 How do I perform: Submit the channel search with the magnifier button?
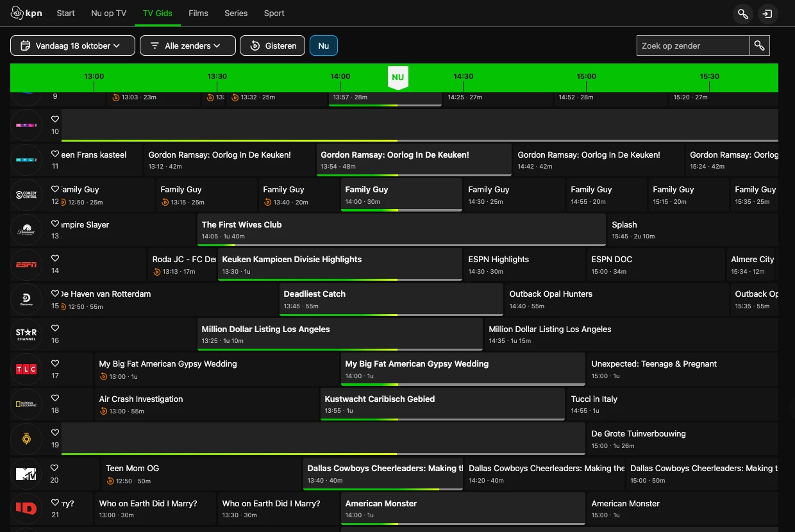pyautogui.click(x=760, y=46)
